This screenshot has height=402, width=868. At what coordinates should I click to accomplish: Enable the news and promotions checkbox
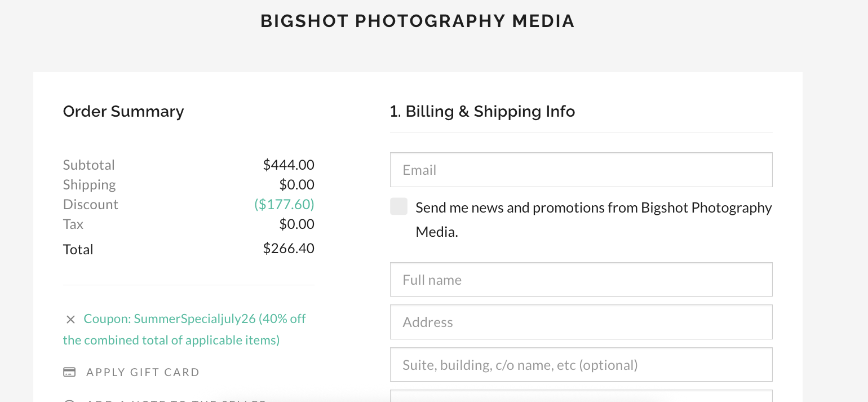[x=398, y=206]
